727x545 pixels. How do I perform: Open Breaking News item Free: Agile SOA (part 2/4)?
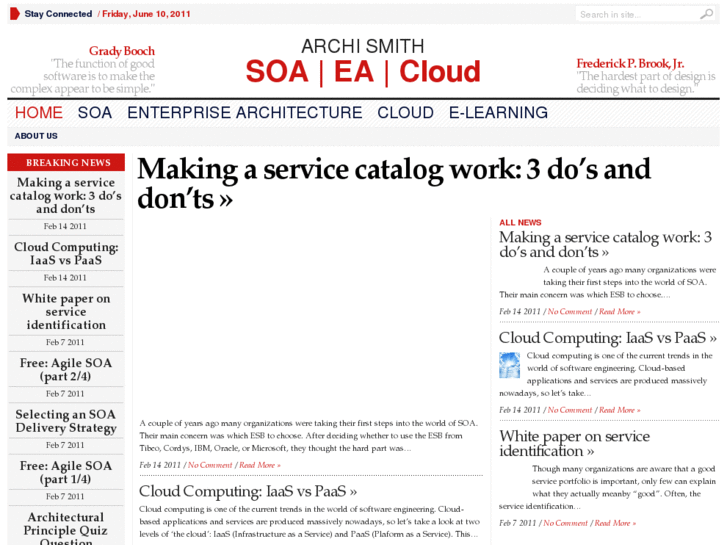[x=66, y=370]
